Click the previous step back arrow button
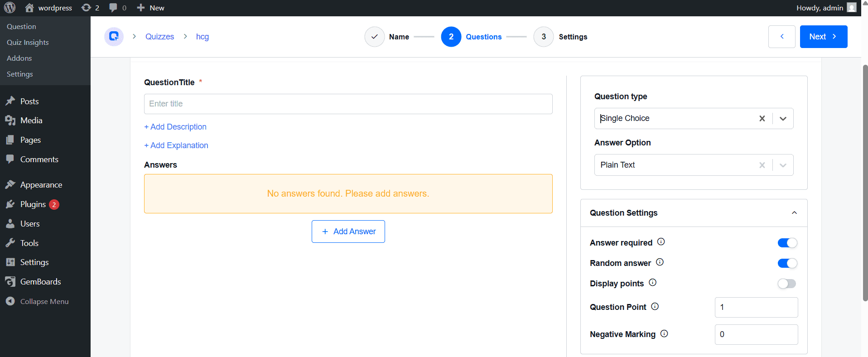This screenshot has height=357, width=868. click(x=782, y=37)
